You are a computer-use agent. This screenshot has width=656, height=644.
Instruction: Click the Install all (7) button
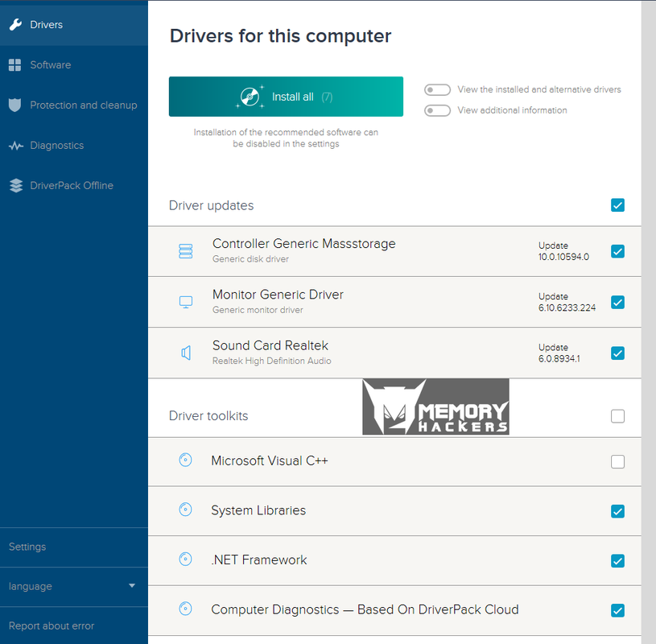[287, 97]
